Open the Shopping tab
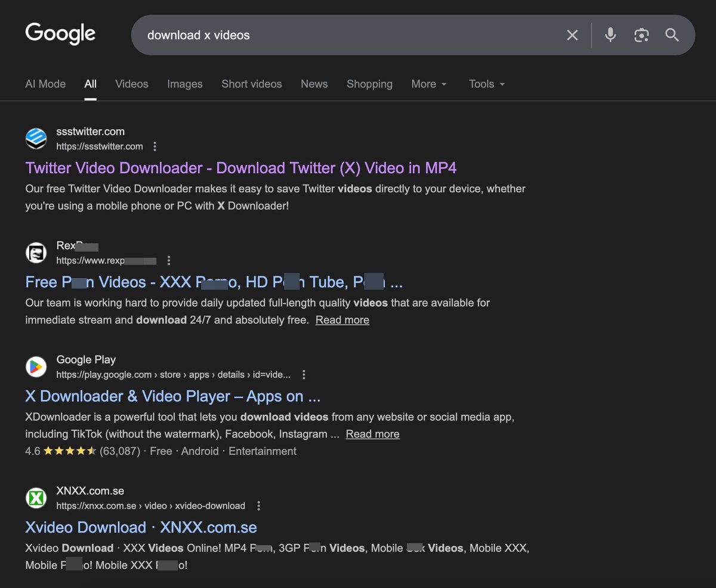The width and height of the screenshot is (716, 588). (x=369, y=84)
